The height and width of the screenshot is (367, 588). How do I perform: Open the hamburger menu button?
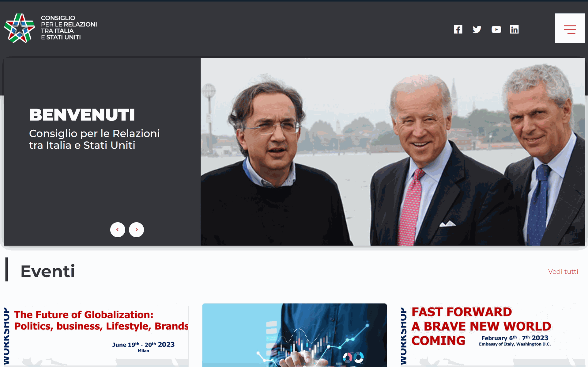570,28
